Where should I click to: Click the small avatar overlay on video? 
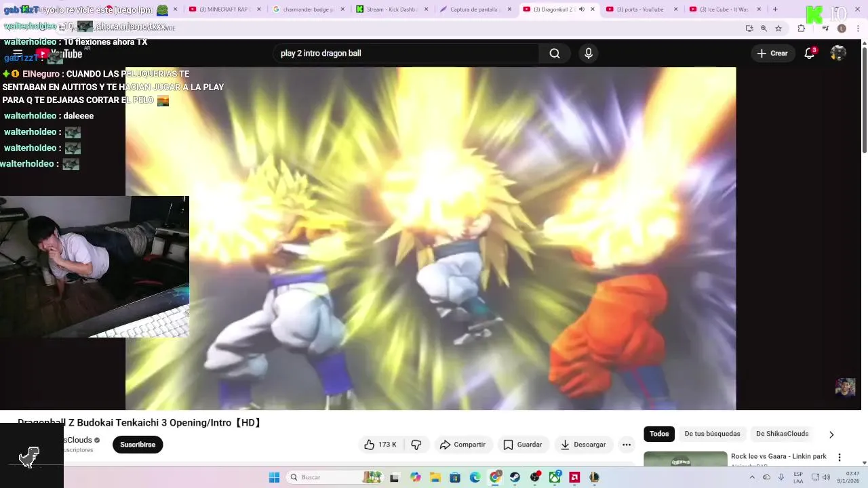click(845, 387)
